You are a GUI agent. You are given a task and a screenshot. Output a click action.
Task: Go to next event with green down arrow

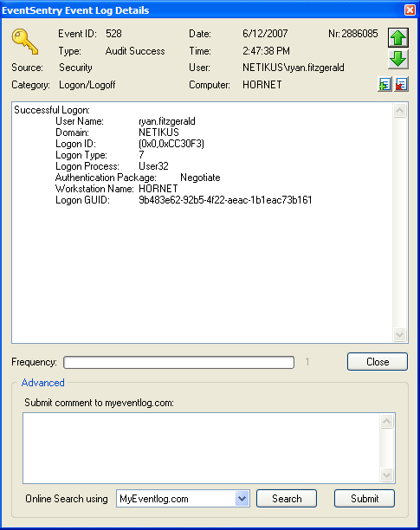[x=398, y=59]
